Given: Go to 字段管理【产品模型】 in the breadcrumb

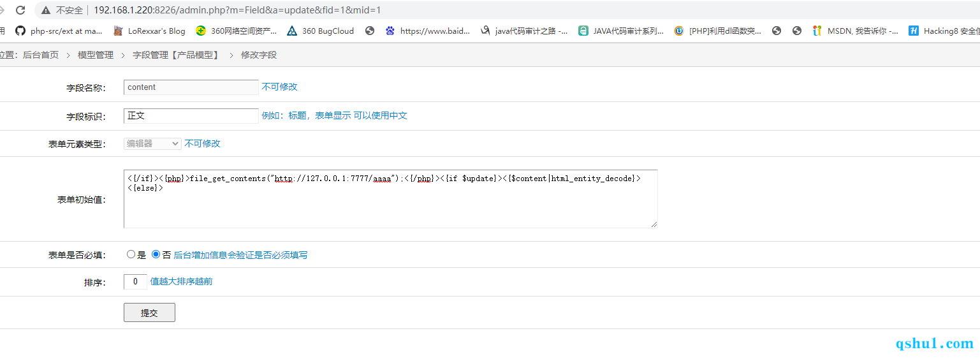Looking at the screenshot, I should coord(177,55).
